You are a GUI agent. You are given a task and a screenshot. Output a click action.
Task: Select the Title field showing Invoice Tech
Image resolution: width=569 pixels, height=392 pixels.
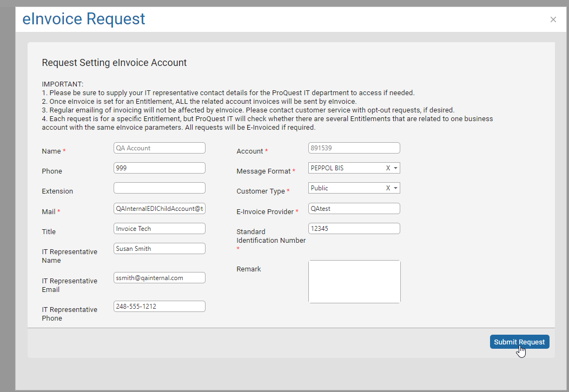159,228
